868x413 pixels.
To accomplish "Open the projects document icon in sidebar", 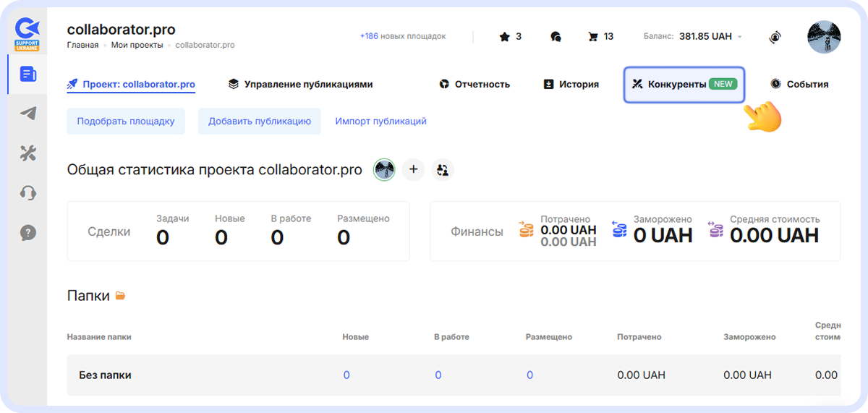I will click(x=27, y=74).
